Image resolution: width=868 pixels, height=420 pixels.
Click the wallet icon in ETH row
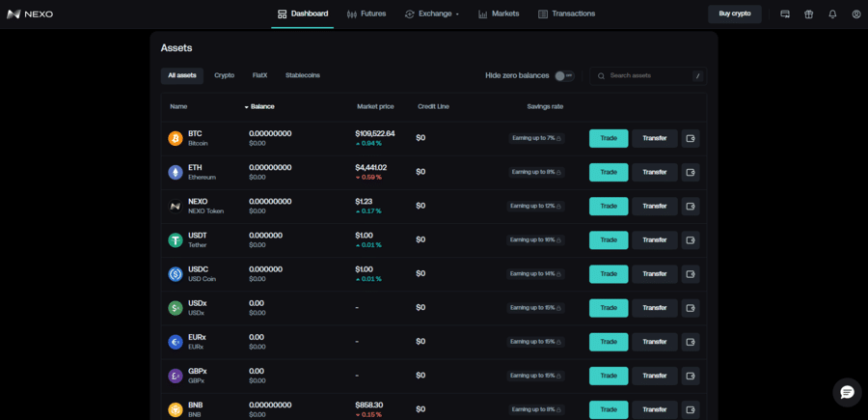tap(691, 172)
